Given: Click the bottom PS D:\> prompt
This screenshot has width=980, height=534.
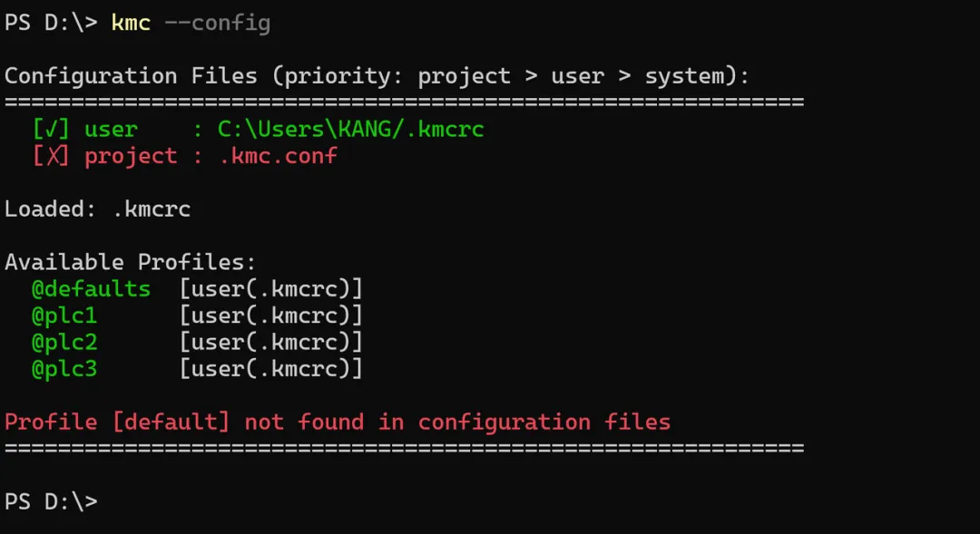Looking at the screenshot, I should click(x=51, y=502).
